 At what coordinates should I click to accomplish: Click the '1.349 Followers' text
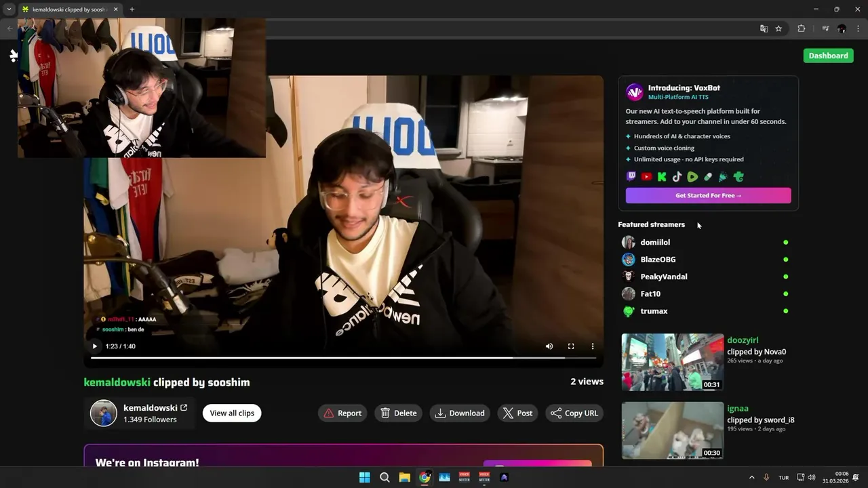click(x=150, y=420)
